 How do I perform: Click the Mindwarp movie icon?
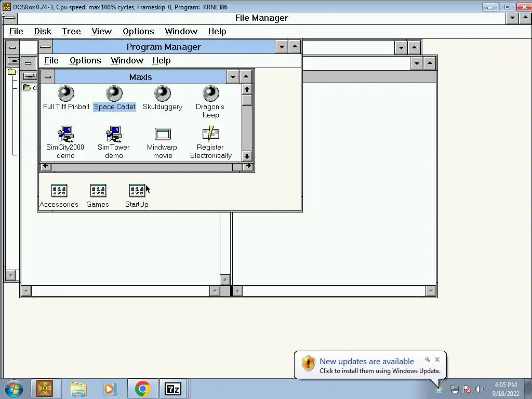(163, 134)
